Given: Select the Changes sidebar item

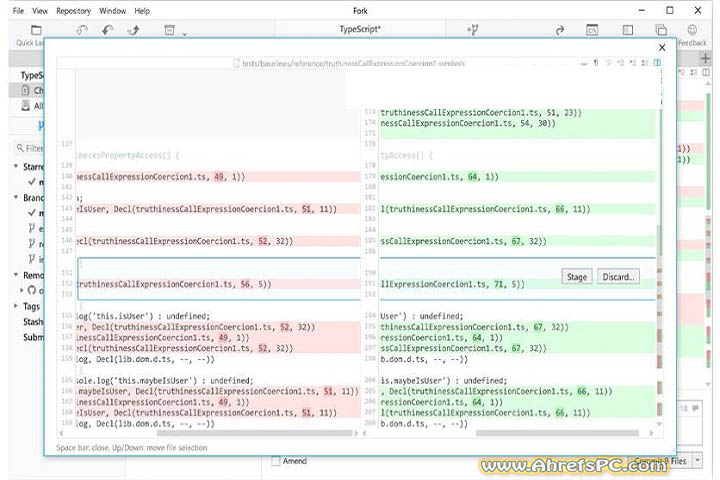Looking at the screenshot, I should click(27, 90).
